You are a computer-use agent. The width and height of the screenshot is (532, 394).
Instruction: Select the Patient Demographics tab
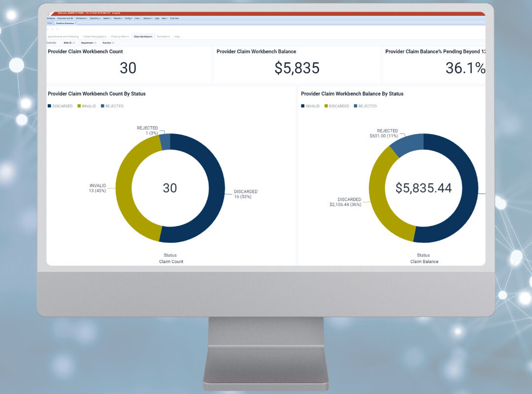(95, 36)
